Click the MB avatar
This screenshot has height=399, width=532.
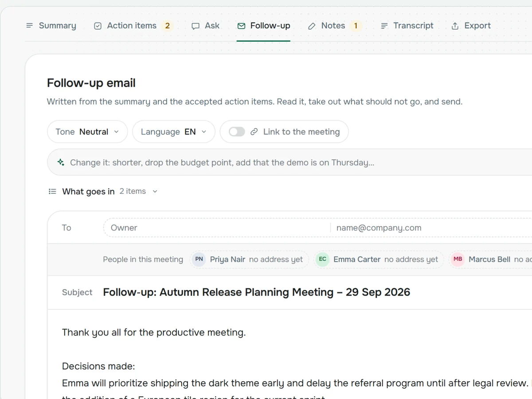coord(458,259)
